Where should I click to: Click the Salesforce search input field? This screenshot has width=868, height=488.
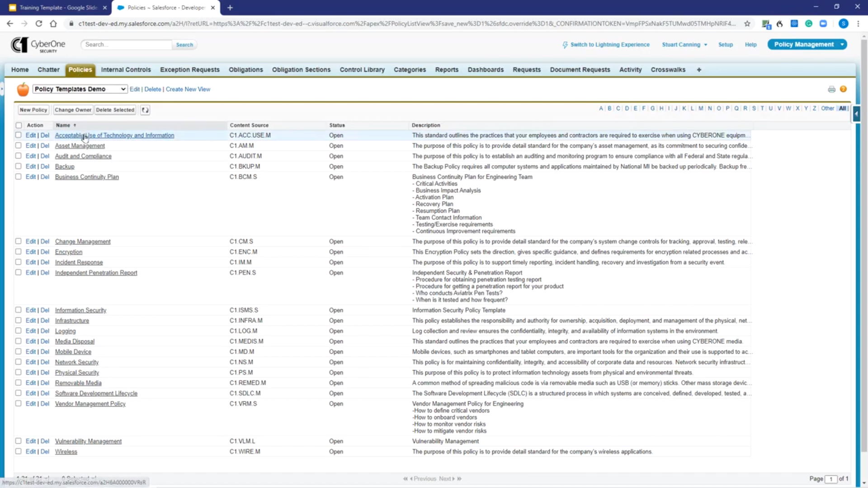[126, 44]
